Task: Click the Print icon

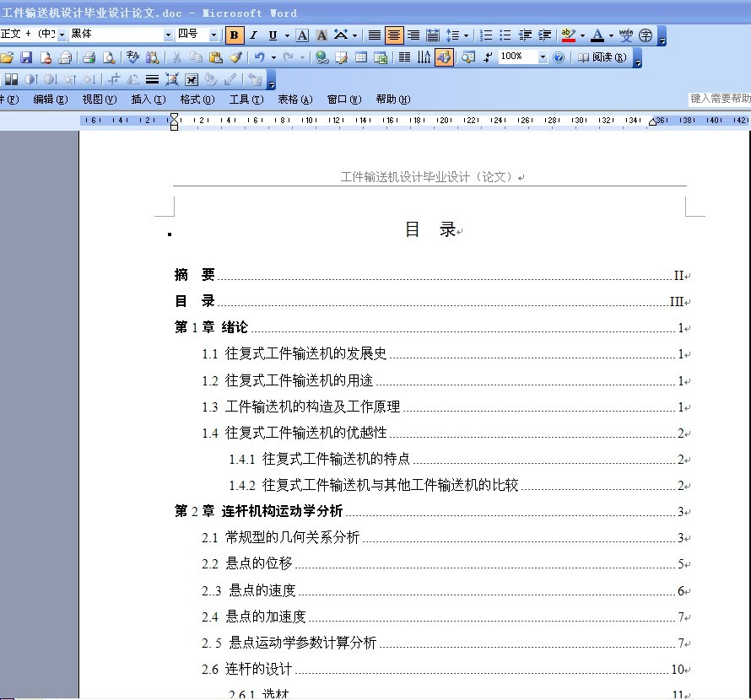Action: [x=89, y=57]
